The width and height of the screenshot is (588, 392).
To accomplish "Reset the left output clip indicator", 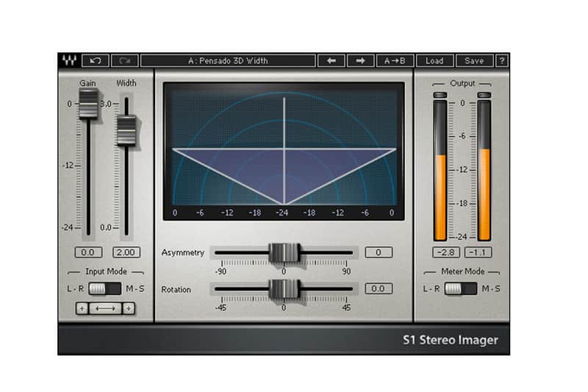I will click(440, 96).
